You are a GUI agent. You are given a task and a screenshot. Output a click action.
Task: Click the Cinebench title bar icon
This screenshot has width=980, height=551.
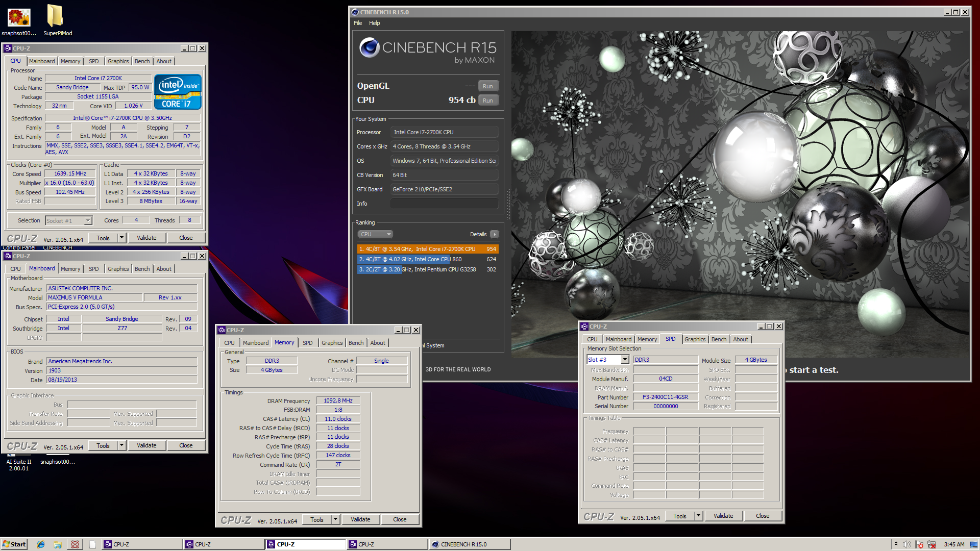point(355,12)
